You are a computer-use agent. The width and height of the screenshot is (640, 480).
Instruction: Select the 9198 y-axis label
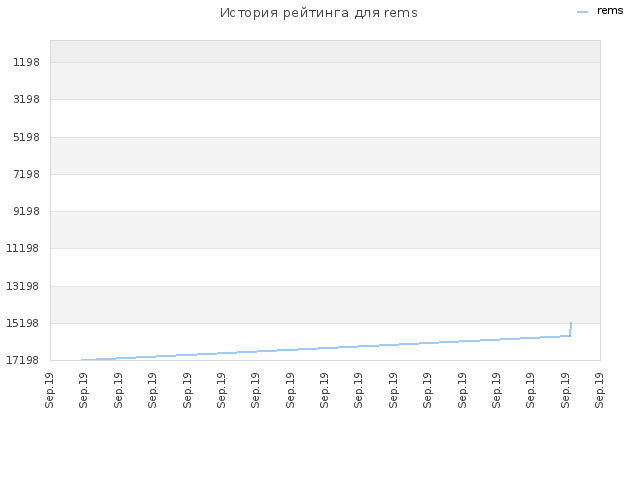[x=27, y=211]
